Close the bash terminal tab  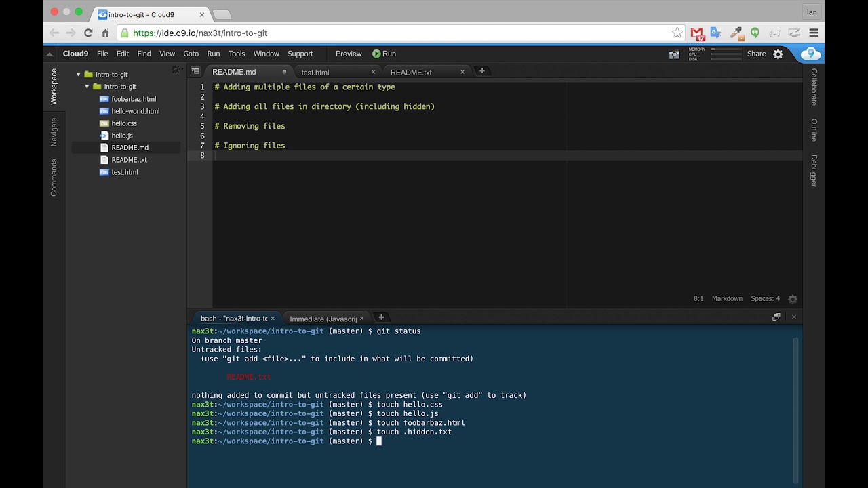tap(273, 318)
